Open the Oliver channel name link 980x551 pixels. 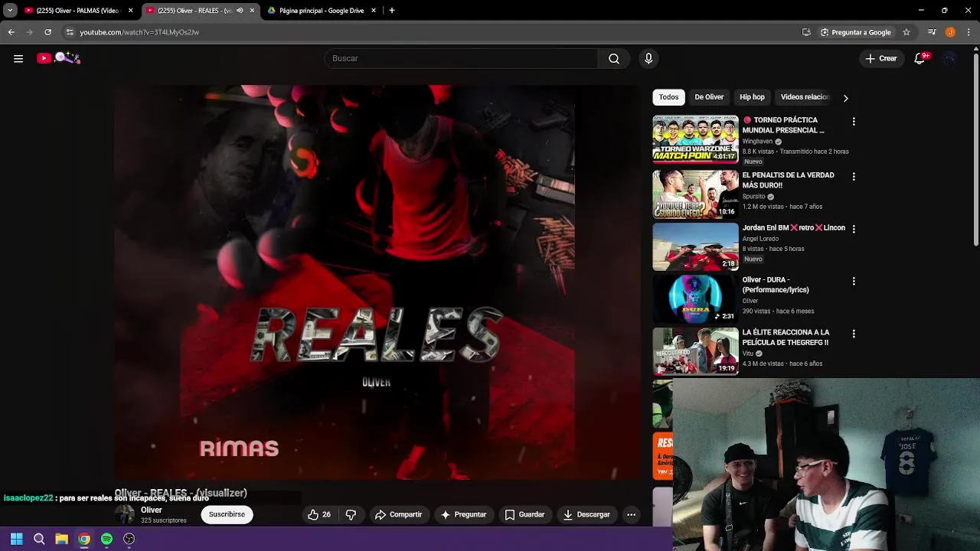tap(152, 510)
